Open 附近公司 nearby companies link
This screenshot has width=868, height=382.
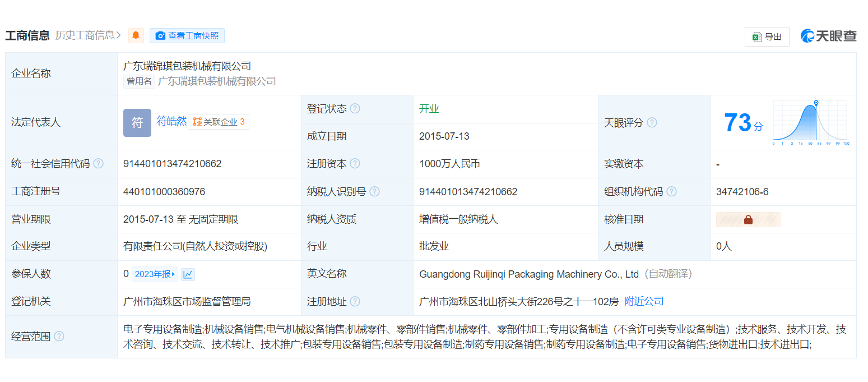coord(644,301)
